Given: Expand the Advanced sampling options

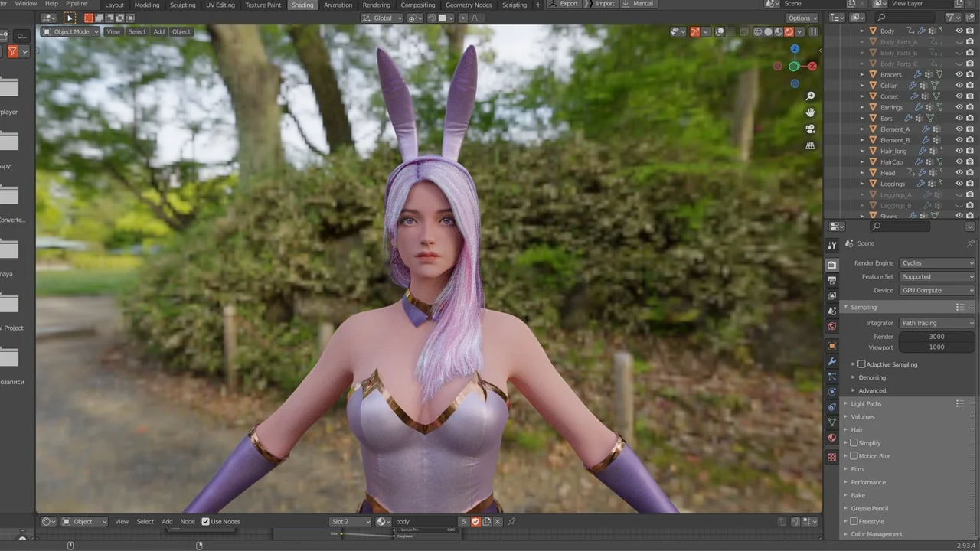Looking at the screenshot, I should [x=871, y=390].
